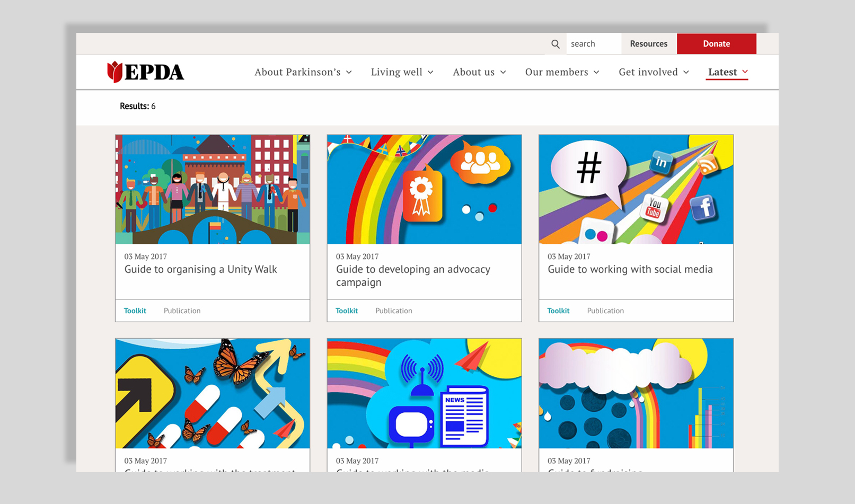The image size is (855, 504).
Task: Click Toolkit tag on Unity Walk card
Action: coord(135,311)
